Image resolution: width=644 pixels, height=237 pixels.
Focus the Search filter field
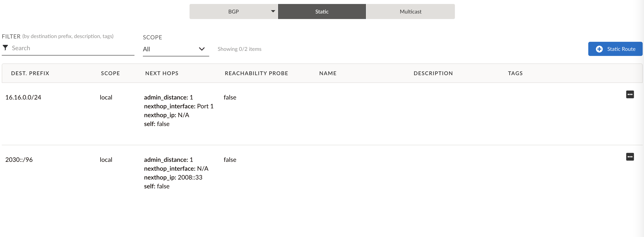71,48
